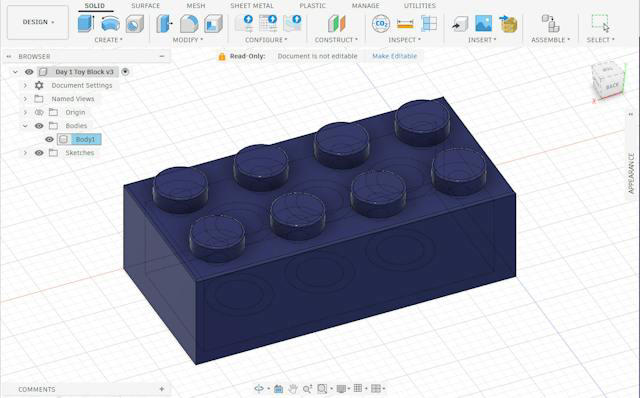
Task: Select the Extrude tool in Create
Action: [86, 24]
